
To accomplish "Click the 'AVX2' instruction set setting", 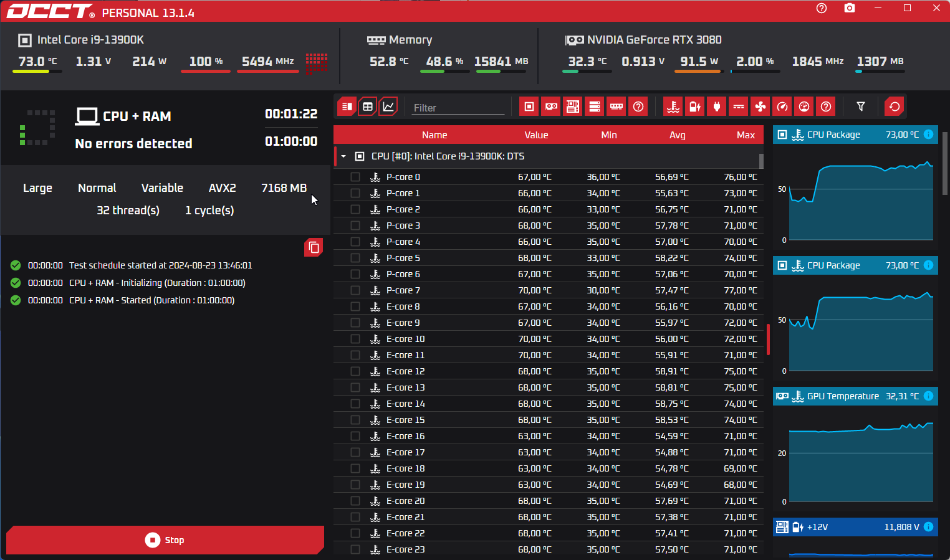I will (x=222, y=188).
